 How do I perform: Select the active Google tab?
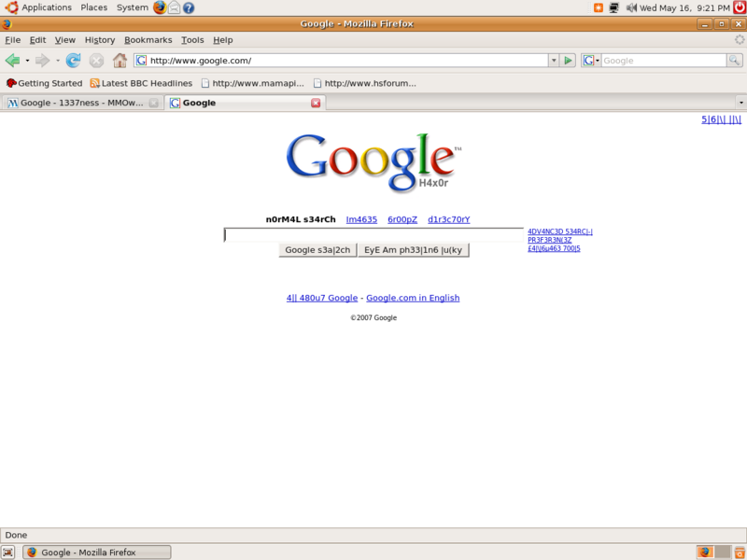(246, 103)
